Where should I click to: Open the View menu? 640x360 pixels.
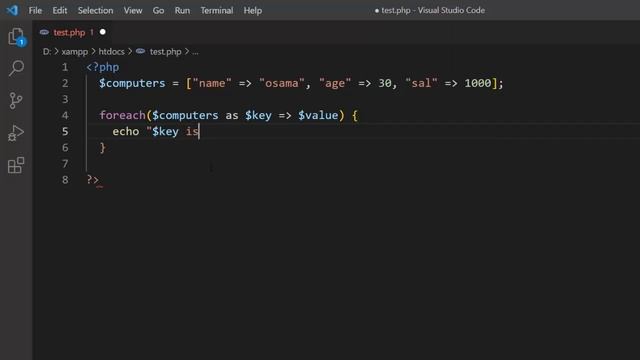133,11
